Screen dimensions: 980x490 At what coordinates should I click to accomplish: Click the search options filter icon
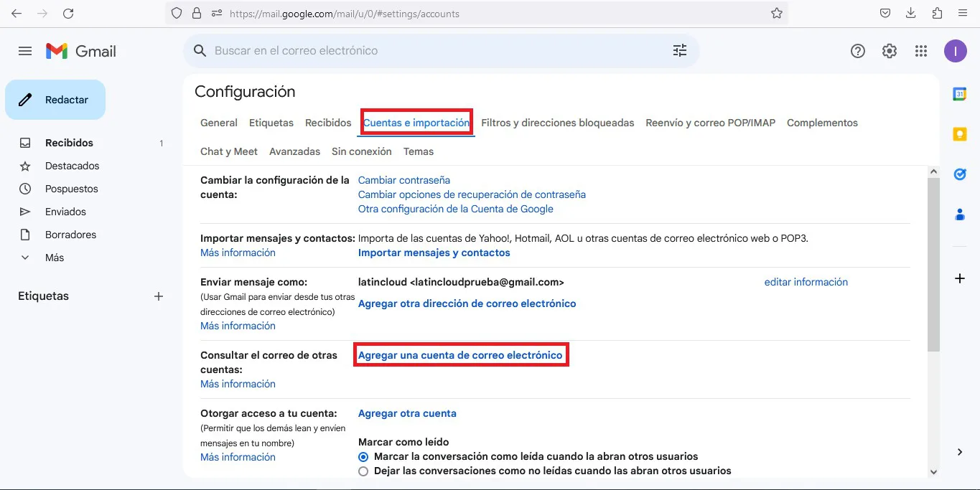[679, 51]
